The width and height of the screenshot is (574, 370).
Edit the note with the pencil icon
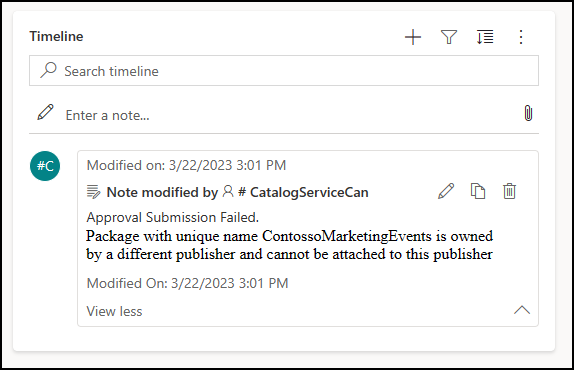pos(446,191)
